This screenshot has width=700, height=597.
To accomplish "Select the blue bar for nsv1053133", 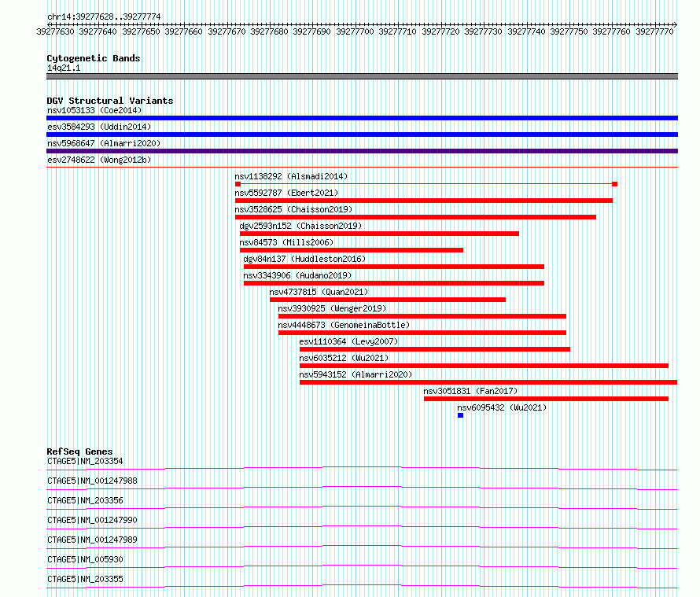I will [x=362, y=118].
